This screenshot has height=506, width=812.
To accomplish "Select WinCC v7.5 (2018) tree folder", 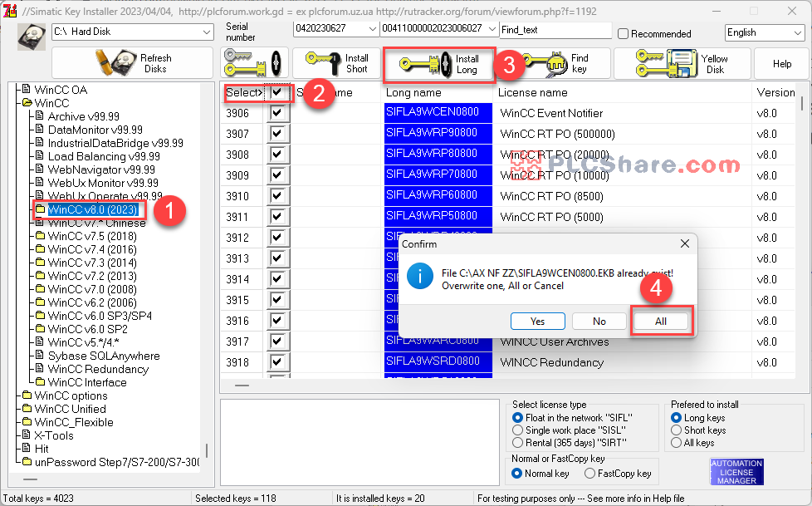I will (92, 236).
